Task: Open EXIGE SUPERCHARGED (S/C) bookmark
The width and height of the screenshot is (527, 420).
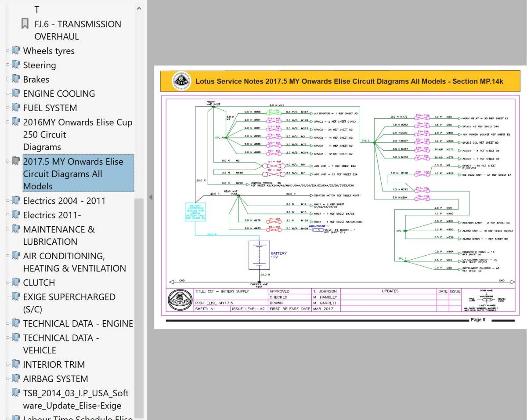Action: tap(69, 303)
